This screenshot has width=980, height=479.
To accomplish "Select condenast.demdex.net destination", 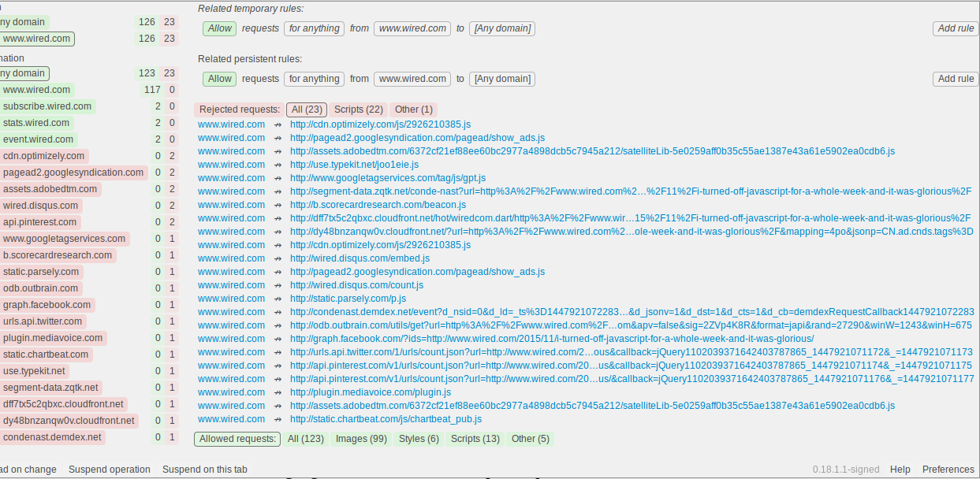I will [x=52, y=437].
